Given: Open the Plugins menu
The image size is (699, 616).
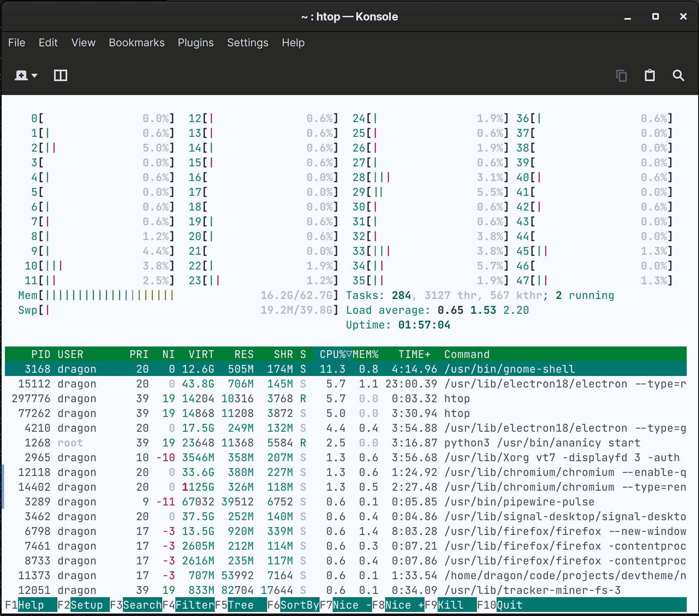Looking at the screenshot, I should (196, 43).
